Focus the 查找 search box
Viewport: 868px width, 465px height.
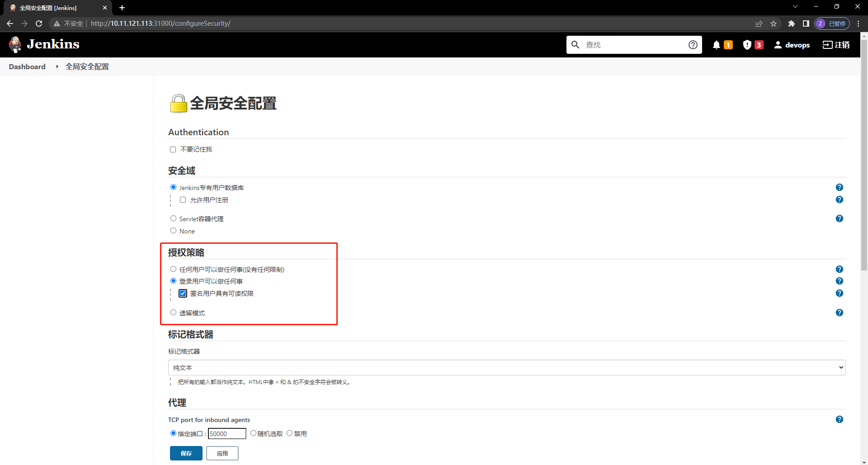tap(633, 45)
